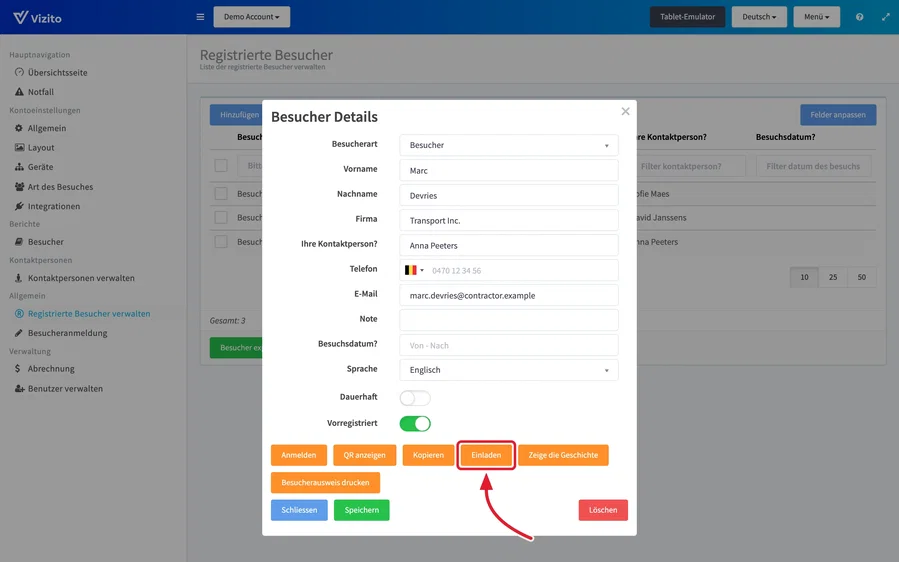Click the Allgemein gear icon
The image size is (899, 562).
19,128
